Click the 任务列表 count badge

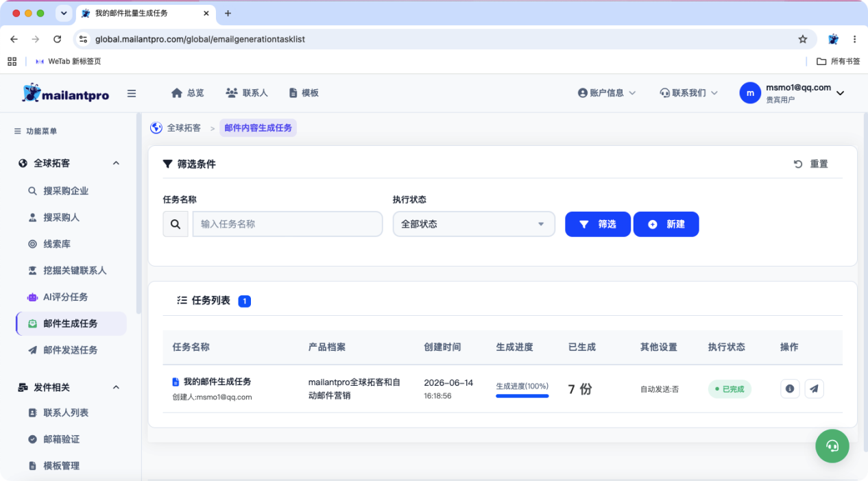pyautogui.click(x=245, y=301)
